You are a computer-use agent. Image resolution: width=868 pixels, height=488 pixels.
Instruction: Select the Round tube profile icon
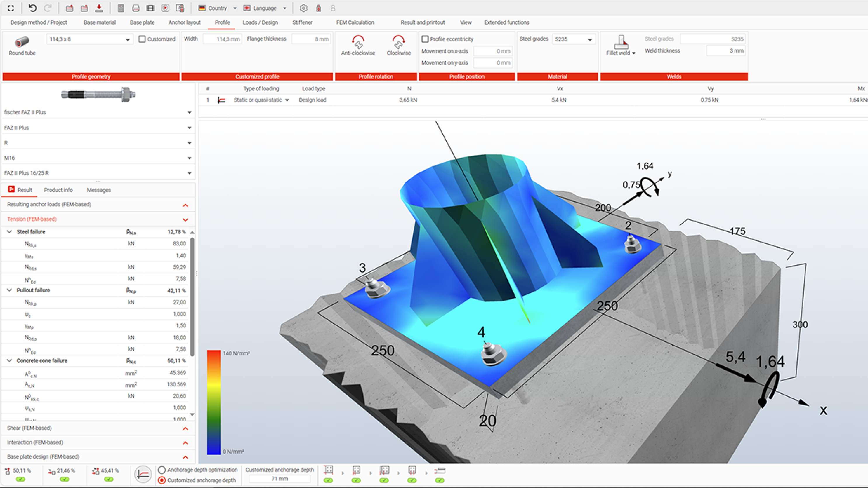22,42
